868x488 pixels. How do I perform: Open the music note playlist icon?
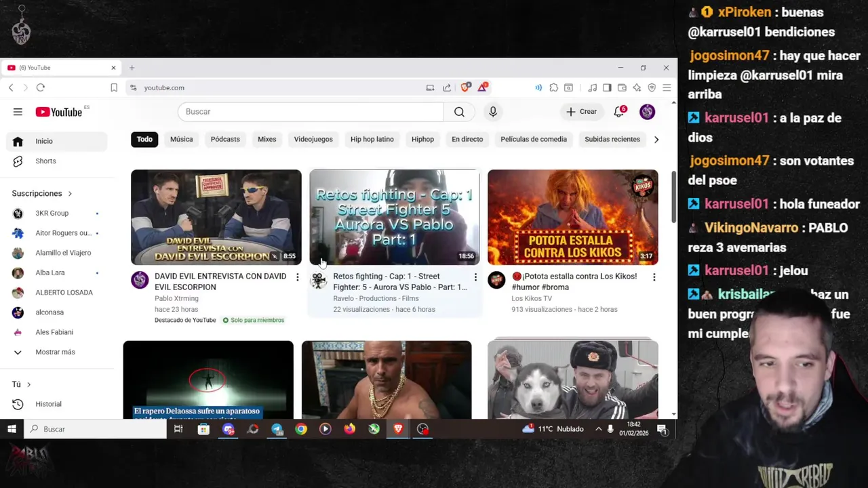[x=592, y=87]
